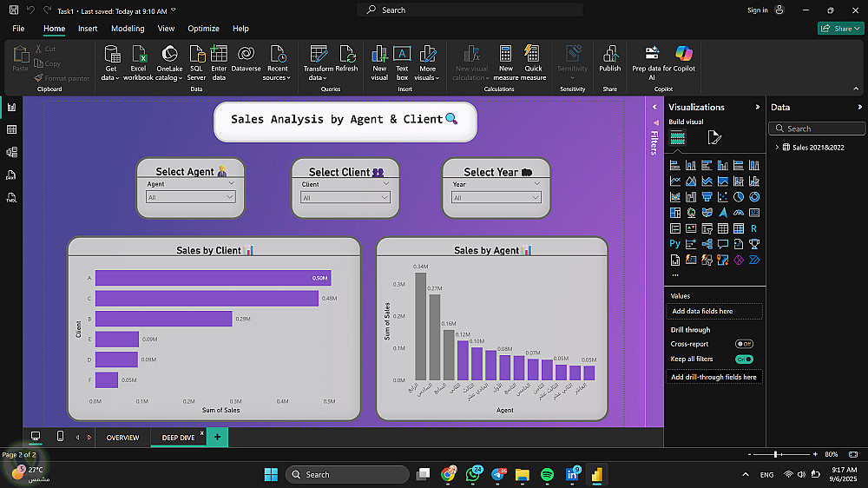This screenshot has height=488, width=868.
Task: Toggle Keep all filters switch
Action: [744, 359]
